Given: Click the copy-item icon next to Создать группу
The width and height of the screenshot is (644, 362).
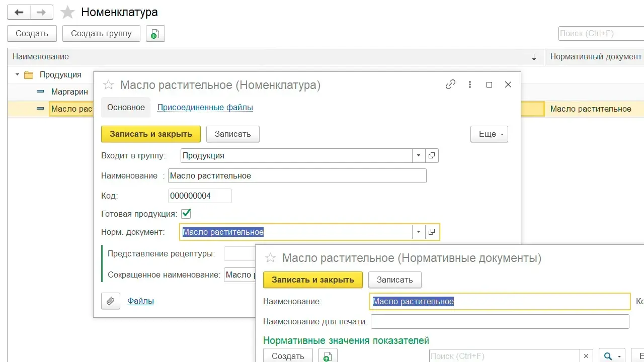Looking at the screenshot, I should pos(155,34).
